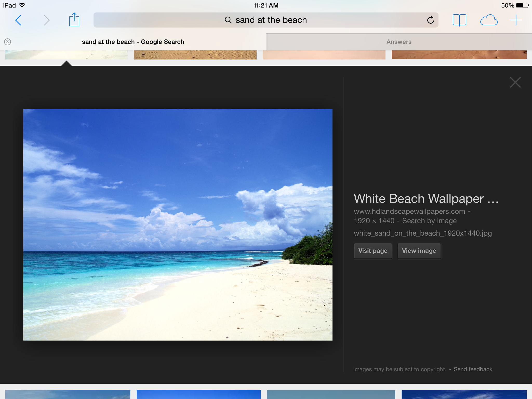
Task: Open iCloud Tabs cloud icon
Action: [x=489, y=20]
